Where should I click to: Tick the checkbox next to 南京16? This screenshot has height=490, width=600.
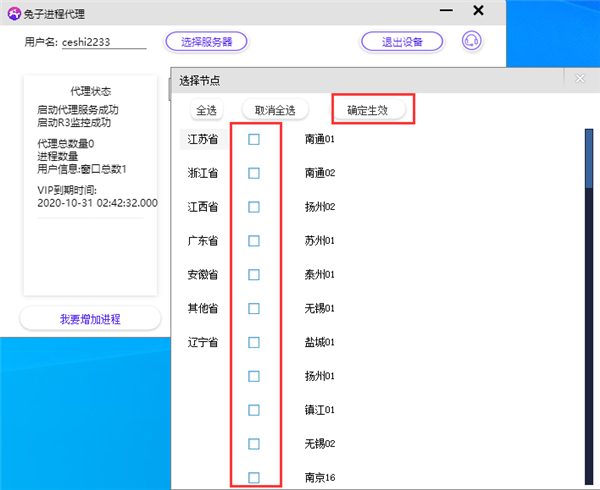[254, 477]
